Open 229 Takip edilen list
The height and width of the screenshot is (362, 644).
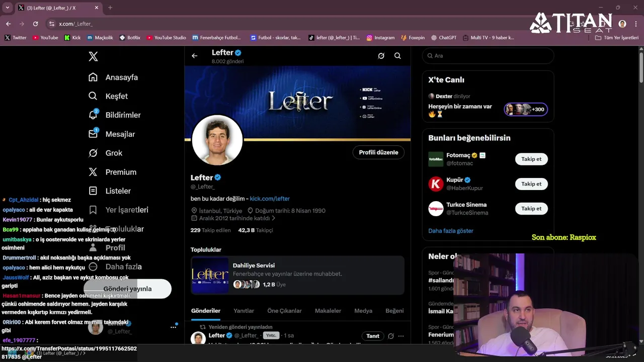[210, 230]
